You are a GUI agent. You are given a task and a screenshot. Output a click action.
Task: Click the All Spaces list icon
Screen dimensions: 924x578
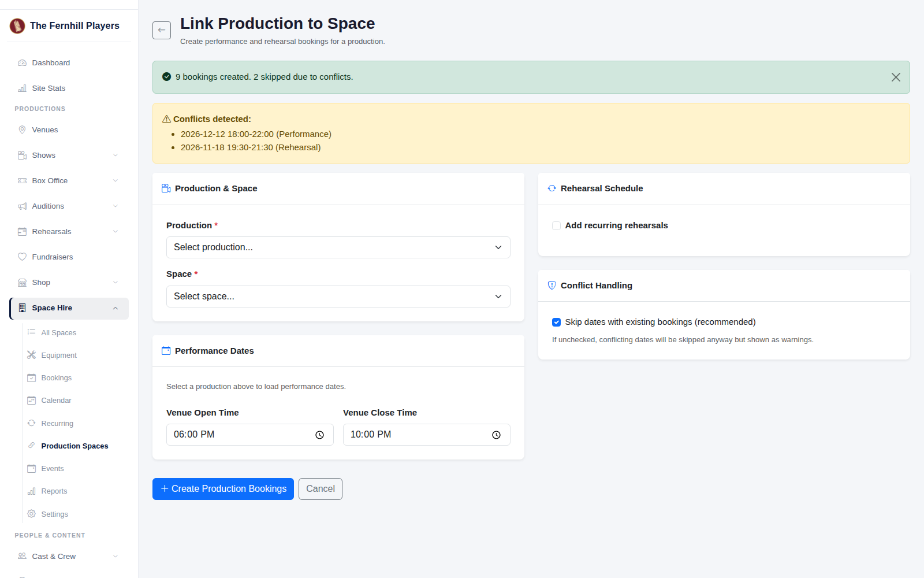coord(32,332)
